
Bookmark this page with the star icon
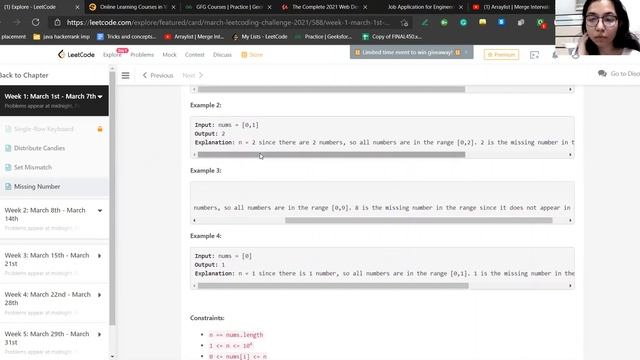click(x=404, y=23)
